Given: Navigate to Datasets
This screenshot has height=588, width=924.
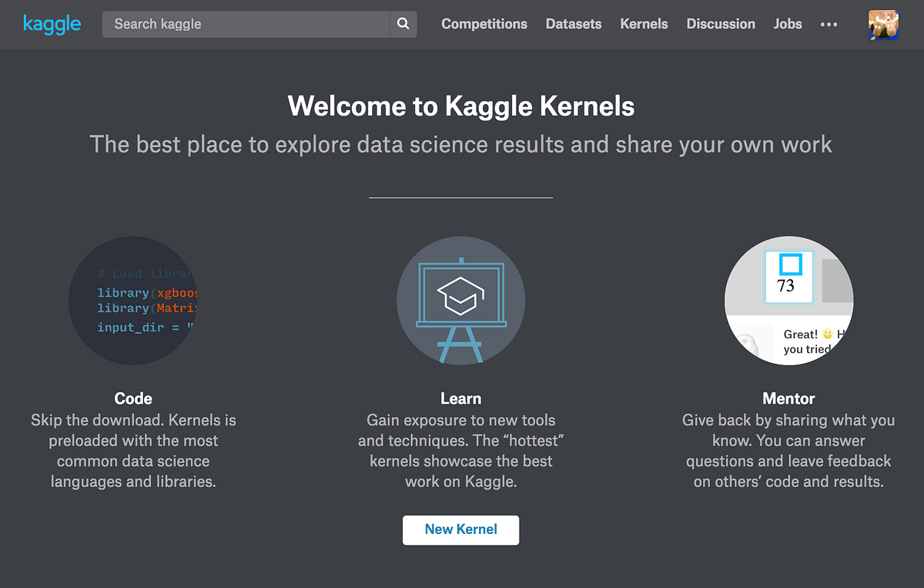Looking at the screenshot, I should 573,24.
